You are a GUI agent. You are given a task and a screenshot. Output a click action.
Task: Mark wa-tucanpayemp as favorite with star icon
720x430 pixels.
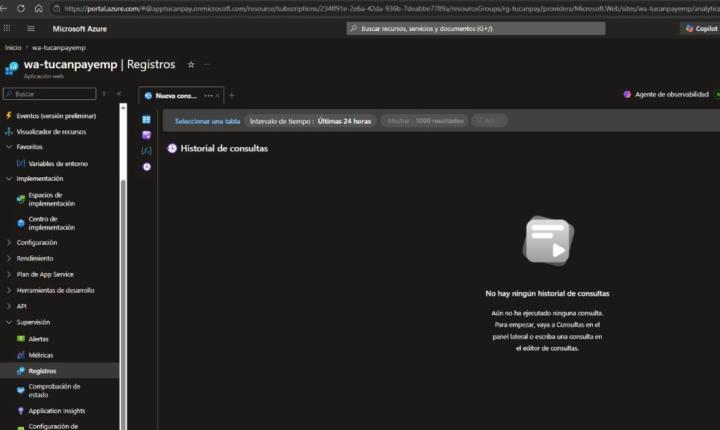pos(191,65)
